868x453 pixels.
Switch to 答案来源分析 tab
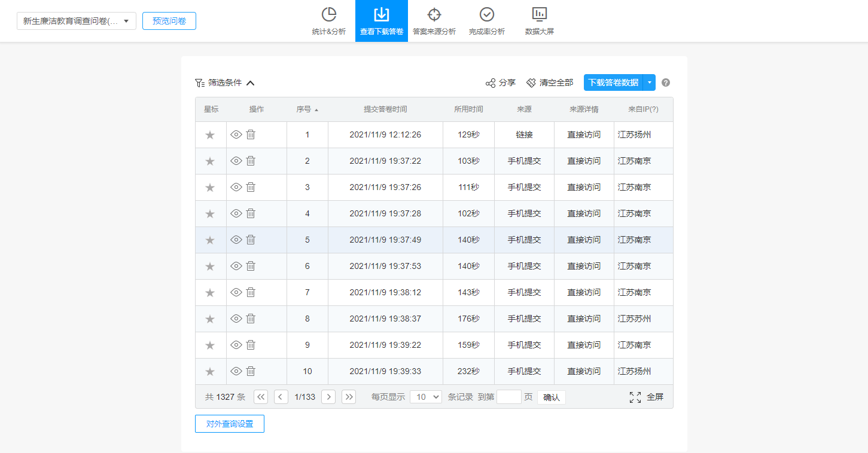point(434,21)
